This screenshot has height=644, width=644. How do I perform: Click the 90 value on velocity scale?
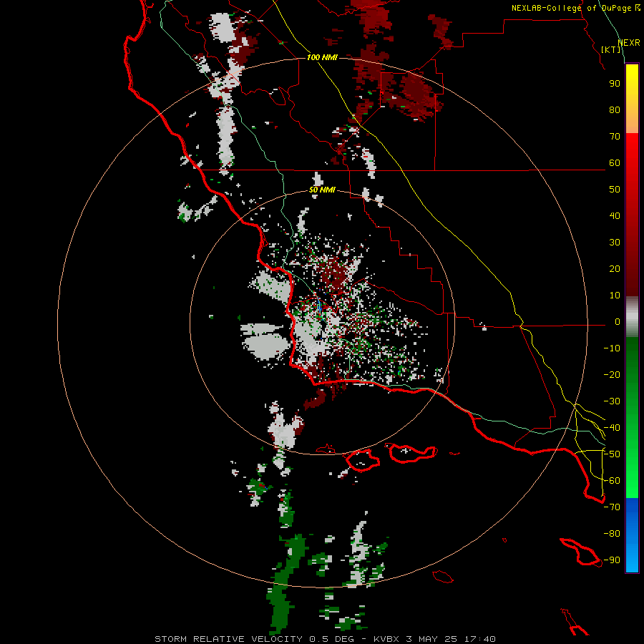(x=615, y=84)
